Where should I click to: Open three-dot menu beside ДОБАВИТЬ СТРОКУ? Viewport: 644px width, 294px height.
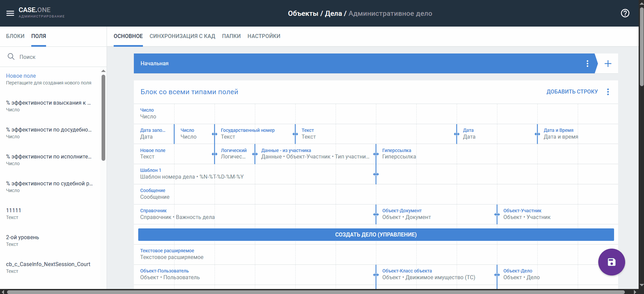tap(608, 92)
